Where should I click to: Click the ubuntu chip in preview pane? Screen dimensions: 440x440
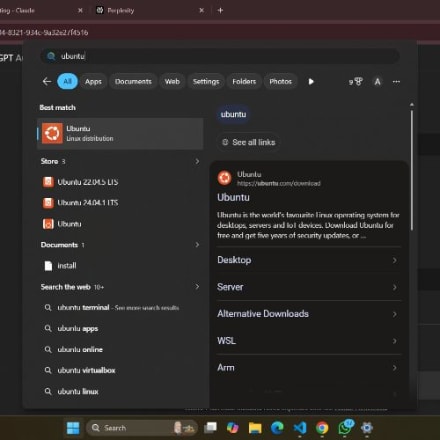coord(233,114)
